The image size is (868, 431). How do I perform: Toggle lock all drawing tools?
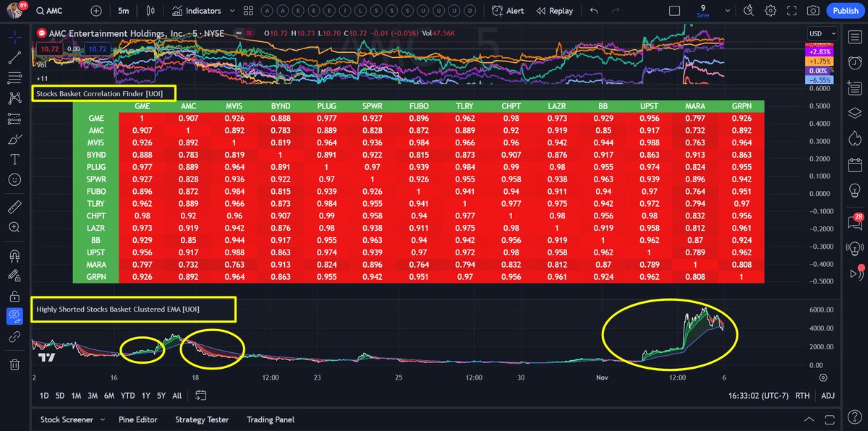(14, 296)
